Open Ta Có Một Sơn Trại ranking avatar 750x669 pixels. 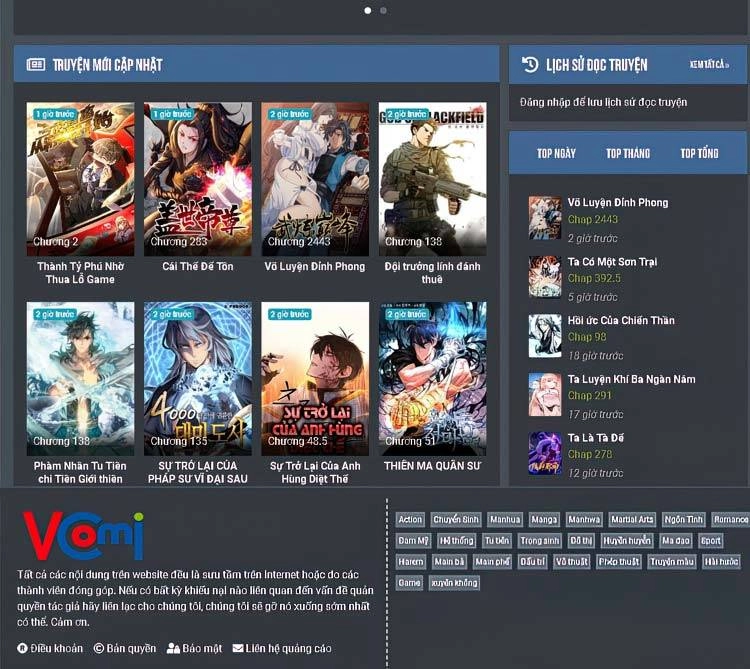click(545, 277)
